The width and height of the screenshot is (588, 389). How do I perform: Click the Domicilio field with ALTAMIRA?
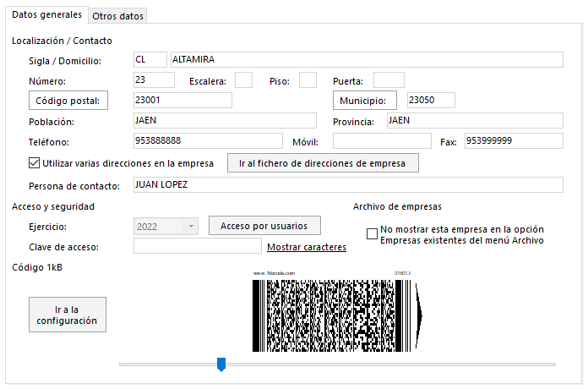[367, 60]
